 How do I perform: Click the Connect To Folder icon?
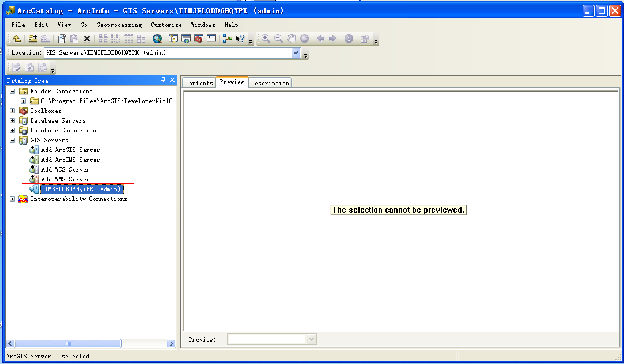[x=33, y=39]
